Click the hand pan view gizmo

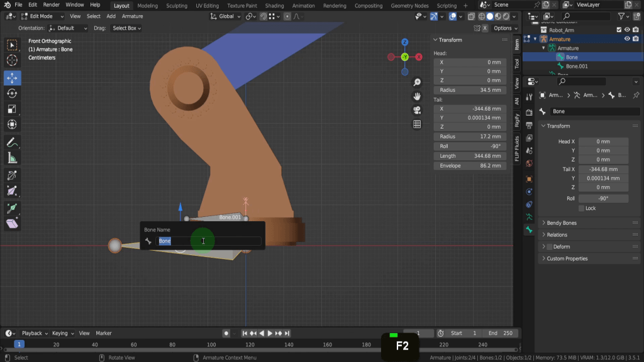point(416,97)
